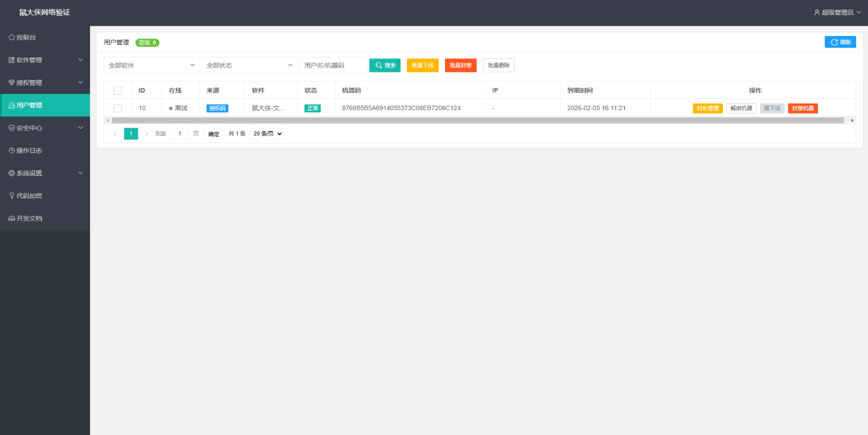Screen dimensions: 868x435
Task: Toggle the select-all checkbox in table header
Action: pos(118,90)
